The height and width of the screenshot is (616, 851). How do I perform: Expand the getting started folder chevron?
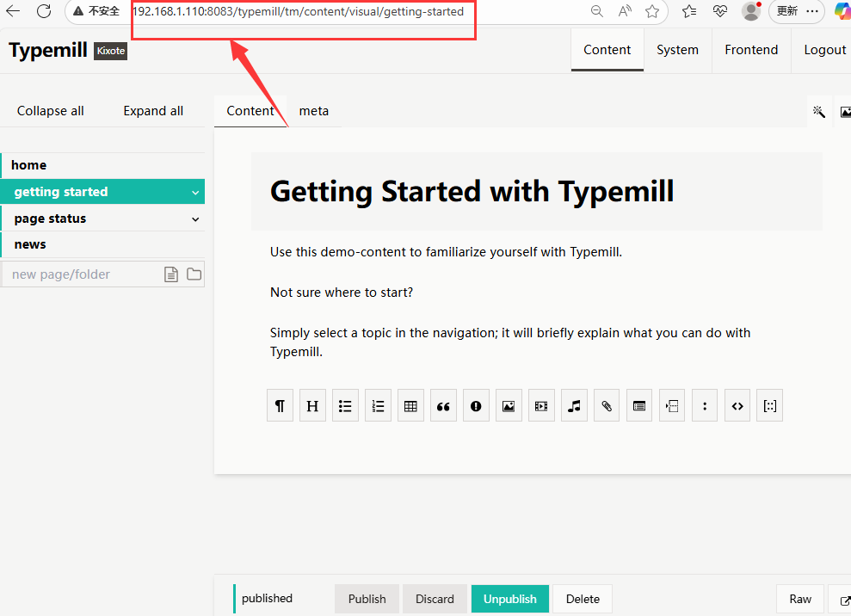195,193
